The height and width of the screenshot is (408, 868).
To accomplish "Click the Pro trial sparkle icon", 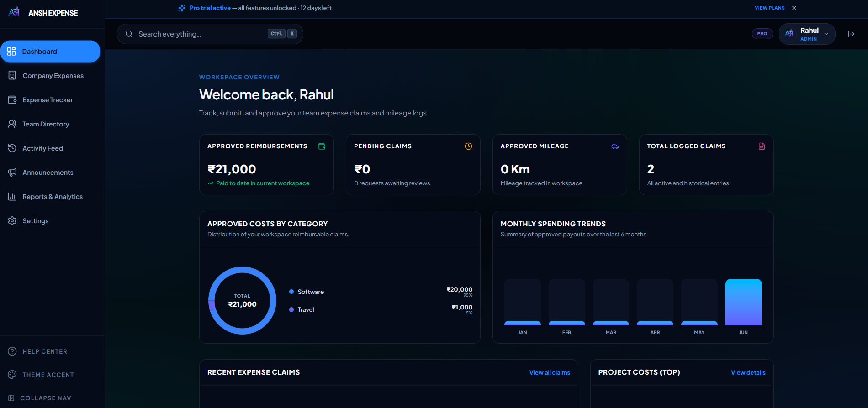I will coord(182,8).
